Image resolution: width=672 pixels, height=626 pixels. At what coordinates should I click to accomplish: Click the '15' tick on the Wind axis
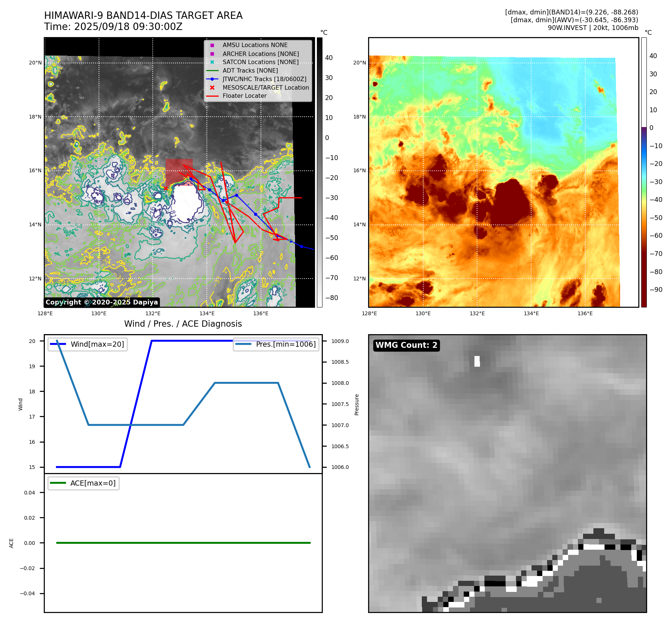point(32,467)
